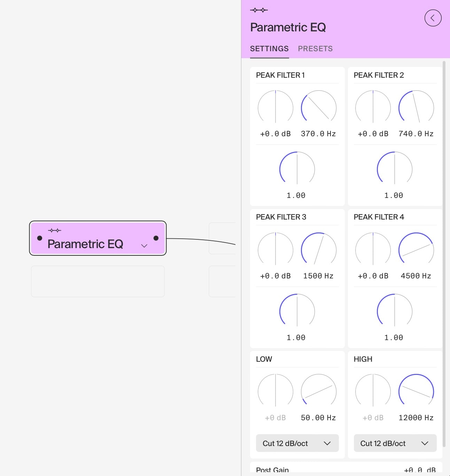Click the right output port of the EQ node
The image size is (450, 476).
click(155, 238)
